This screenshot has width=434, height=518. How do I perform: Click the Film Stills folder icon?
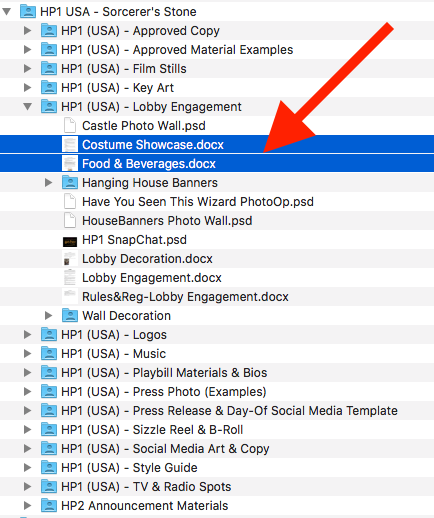click(49, 69)
